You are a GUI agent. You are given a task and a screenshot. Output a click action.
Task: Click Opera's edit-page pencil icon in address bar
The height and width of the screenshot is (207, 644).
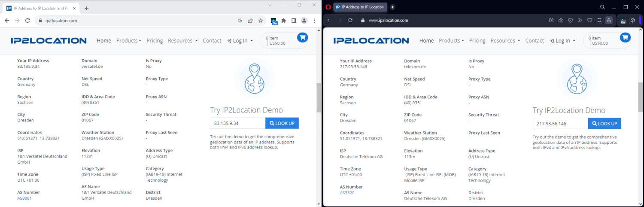pyautogui.click(x=551, y=20)
